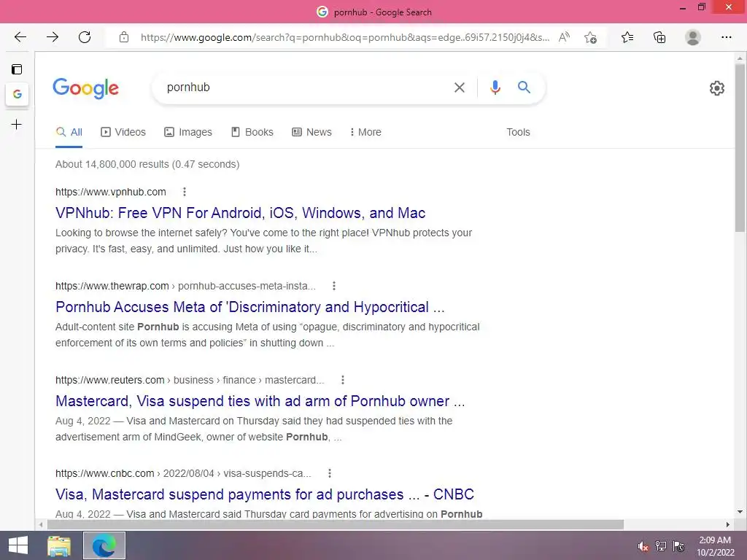Go forward to the next page
Viewport: 747px width, 560px height.
click(x=53, y=37)
